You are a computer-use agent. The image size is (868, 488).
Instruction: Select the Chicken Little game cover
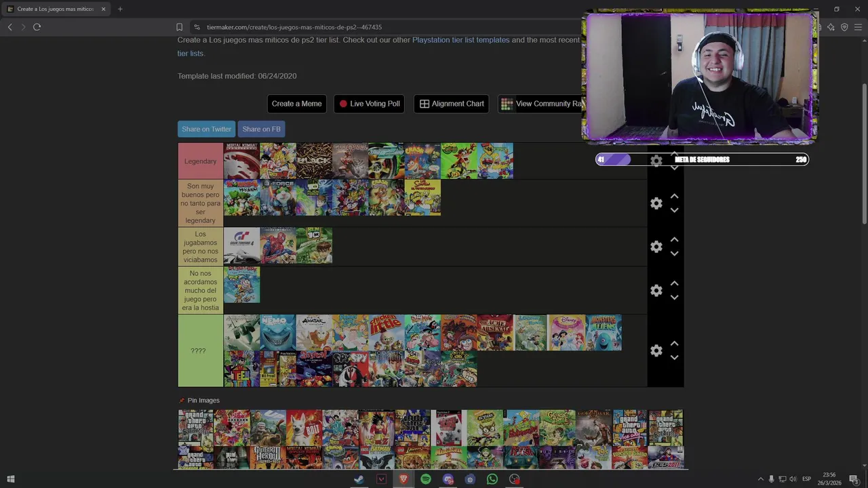387,333
